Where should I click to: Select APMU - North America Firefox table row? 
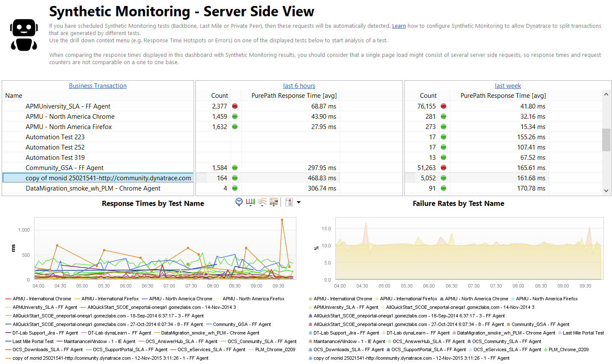98,126
